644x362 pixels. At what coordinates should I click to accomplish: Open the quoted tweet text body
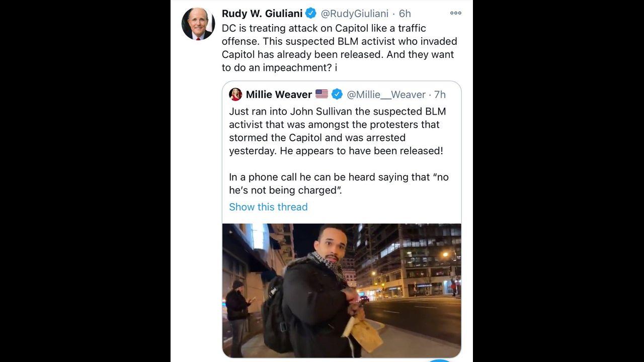coord(339,150)
